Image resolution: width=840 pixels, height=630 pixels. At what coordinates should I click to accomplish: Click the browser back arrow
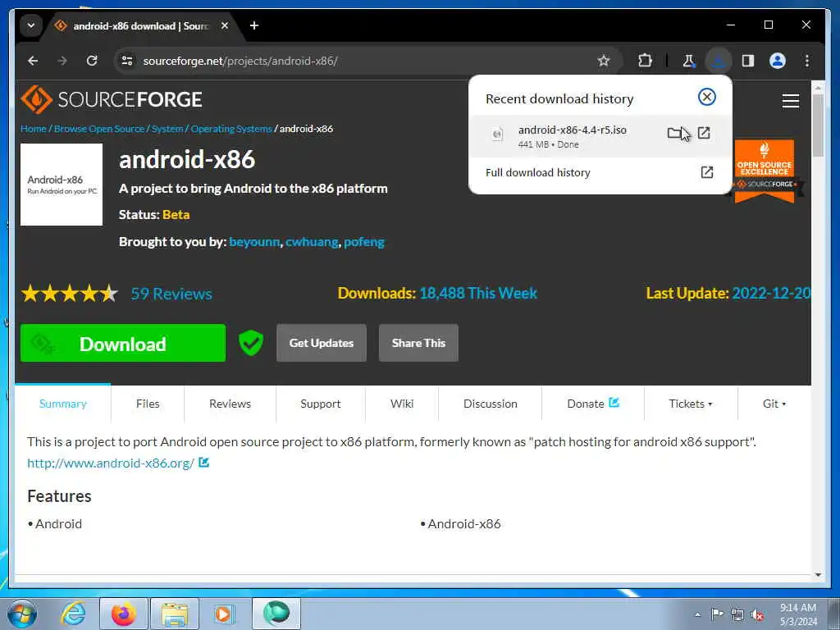(33, 61)
